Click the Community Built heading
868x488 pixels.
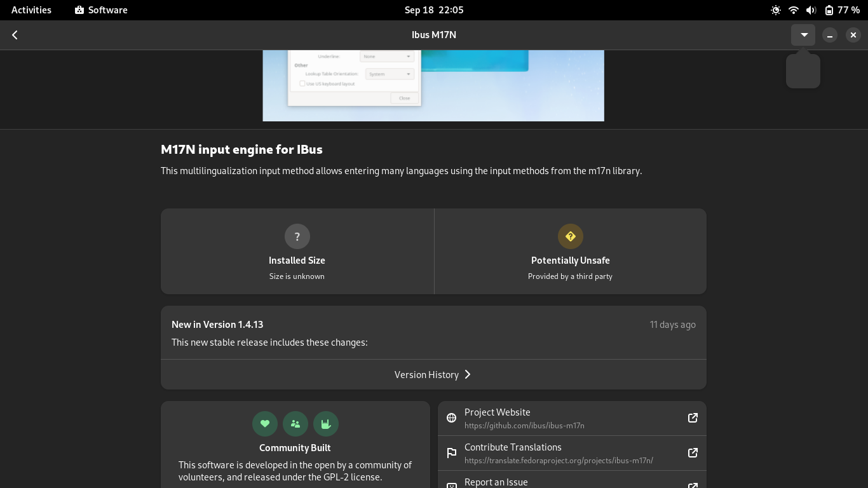tap(295, 448)
